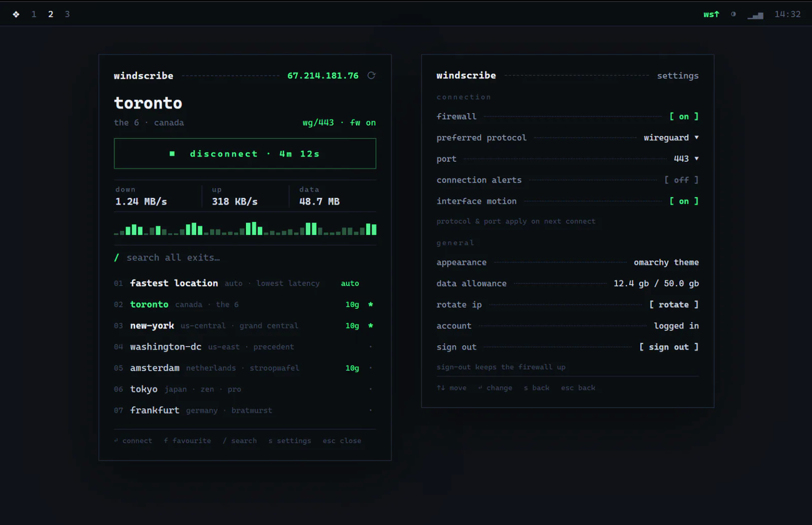Select the fastest location row
Image resolution: width=812 pixels, height=525 pixels.
coord(245,283)
